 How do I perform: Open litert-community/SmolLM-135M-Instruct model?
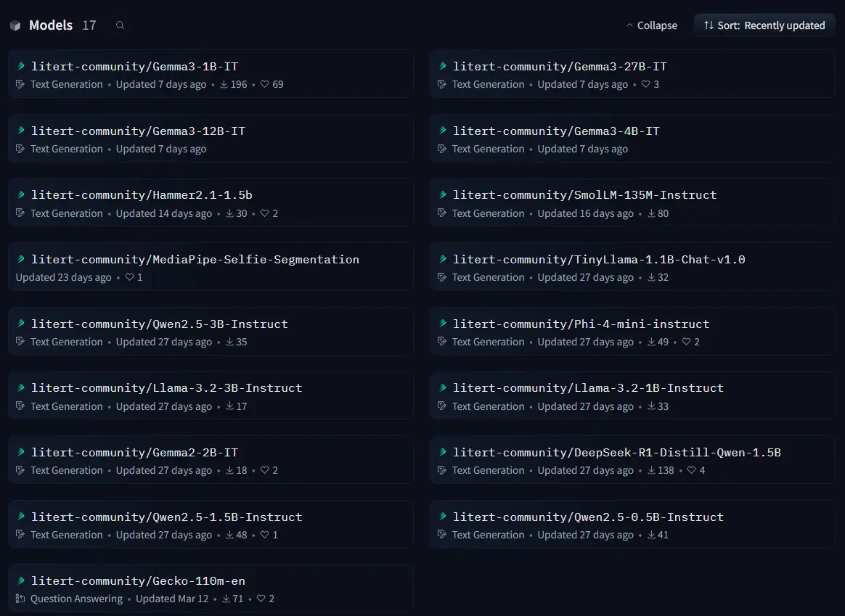point(632,202)
